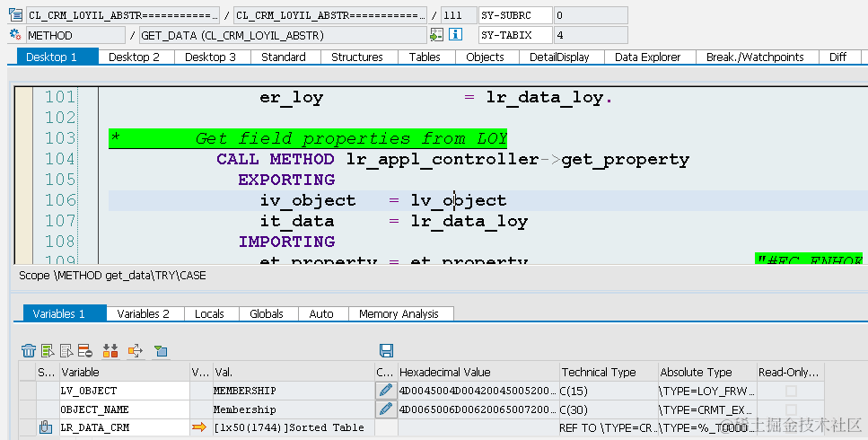
Task: Switch to the Desktop 2 tab
Action: pos(136,57)
